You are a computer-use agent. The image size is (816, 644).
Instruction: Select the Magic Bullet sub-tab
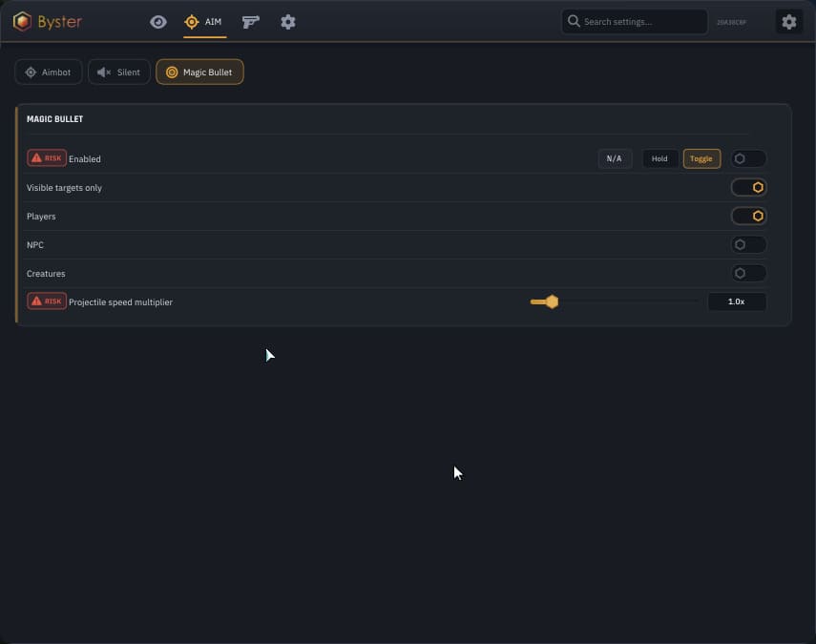[x=199, y=73]
